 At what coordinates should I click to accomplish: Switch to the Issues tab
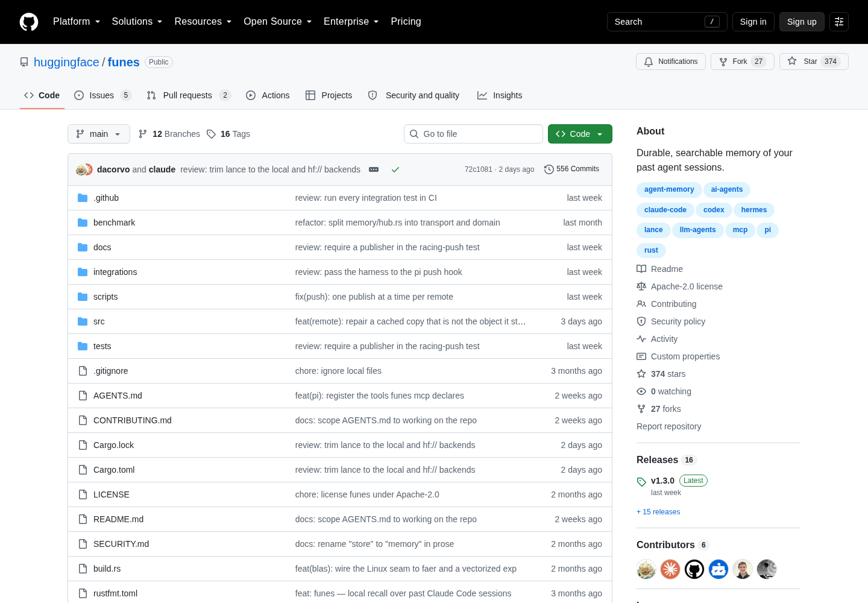click(102, 95)
